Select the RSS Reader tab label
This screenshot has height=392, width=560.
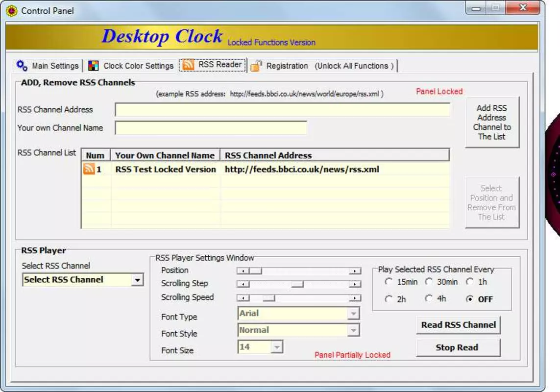pyautogui.click(x=220, y=64)
